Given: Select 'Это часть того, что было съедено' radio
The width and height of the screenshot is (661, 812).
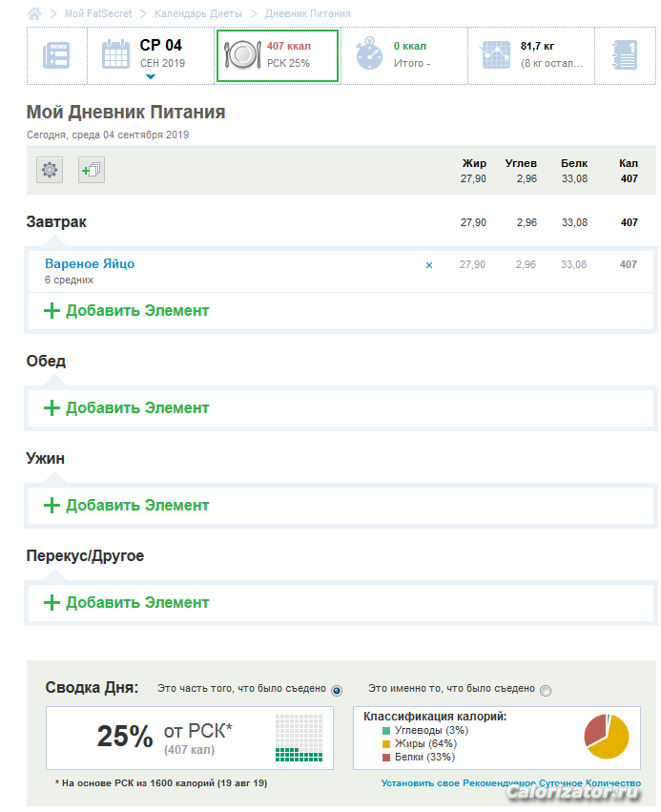Looking at the screenshot, I should (x=336, y=690).
